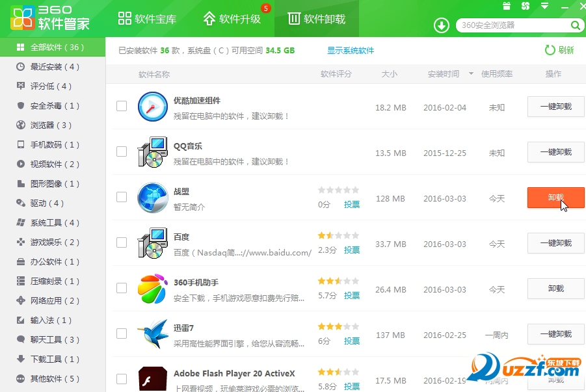Click the 安全杀毒 shield icon
This screenshot has height=392, width=586.
pos(21,106)
